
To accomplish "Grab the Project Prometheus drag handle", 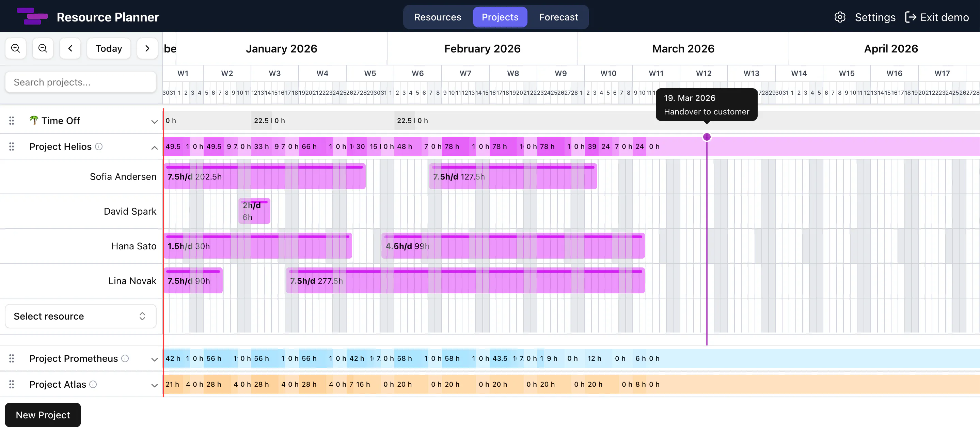I will (12, 358).
